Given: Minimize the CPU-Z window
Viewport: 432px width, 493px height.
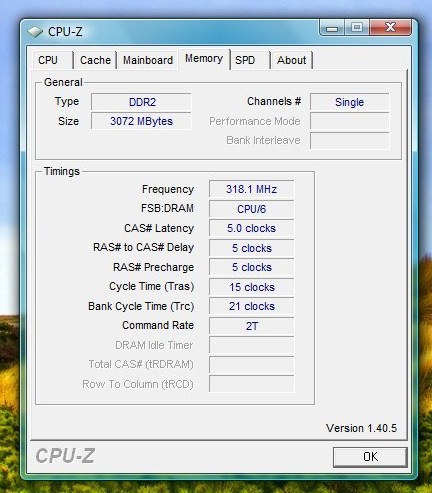Looking at the screenshot, I should click(x=332, y=28).
